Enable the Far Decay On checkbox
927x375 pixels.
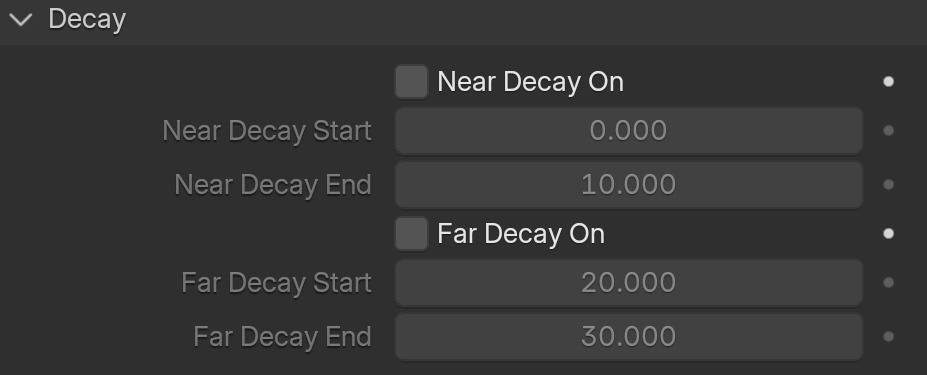pos(411,234)
